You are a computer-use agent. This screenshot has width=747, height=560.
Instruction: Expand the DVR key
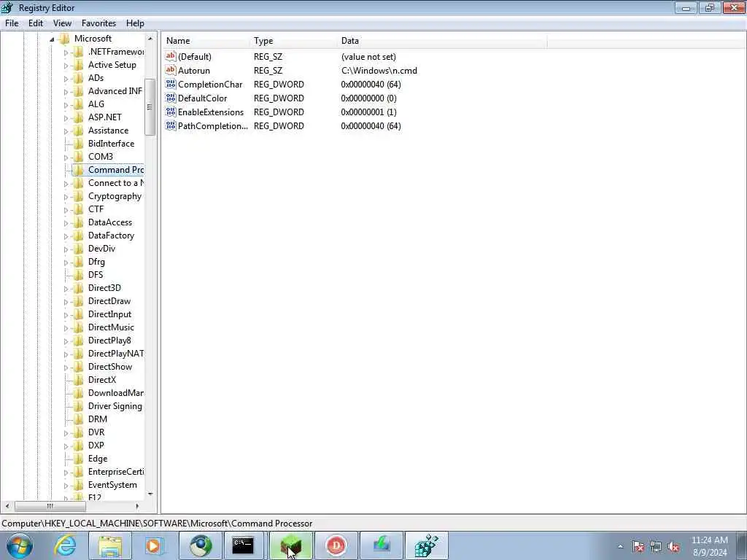[66, 433]
